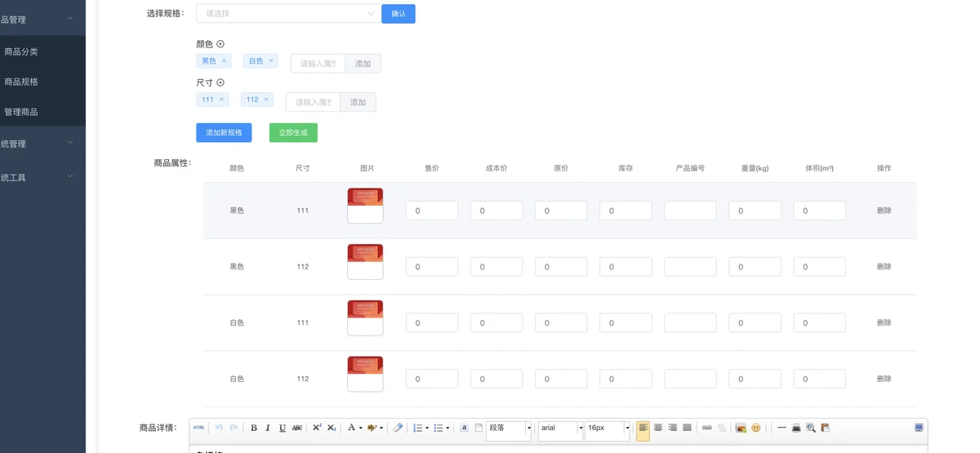Open ordered list style dropdown arrow
The image size is (980, 453).
(426, 428)
